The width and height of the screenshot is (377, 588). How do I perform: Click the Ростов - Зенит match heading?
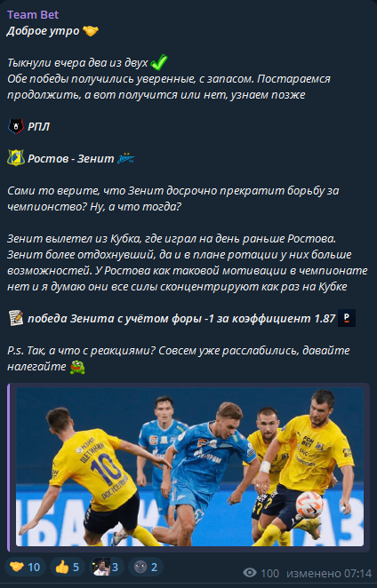click(71, 159)
